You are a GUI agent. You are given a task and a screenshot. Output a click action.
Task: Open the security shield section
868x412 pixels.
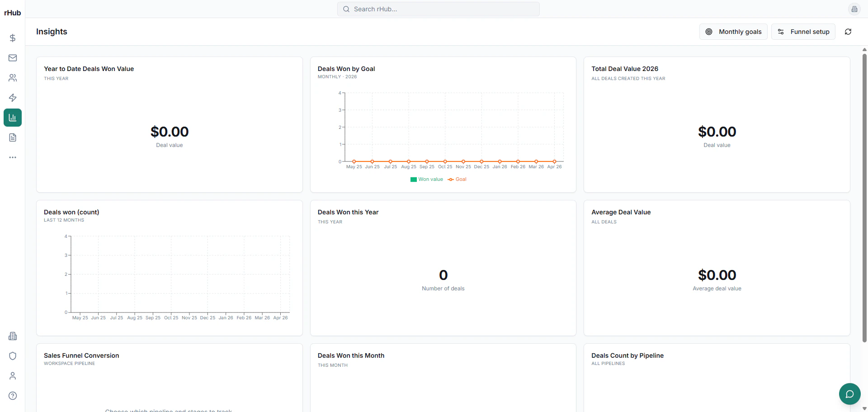12,356
